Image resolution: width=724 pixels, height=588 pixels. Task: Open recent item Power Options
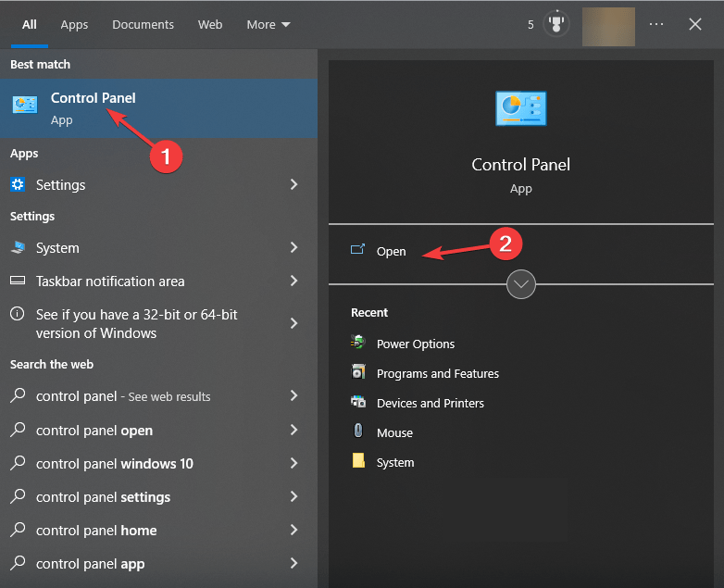[x=415, y=344]
